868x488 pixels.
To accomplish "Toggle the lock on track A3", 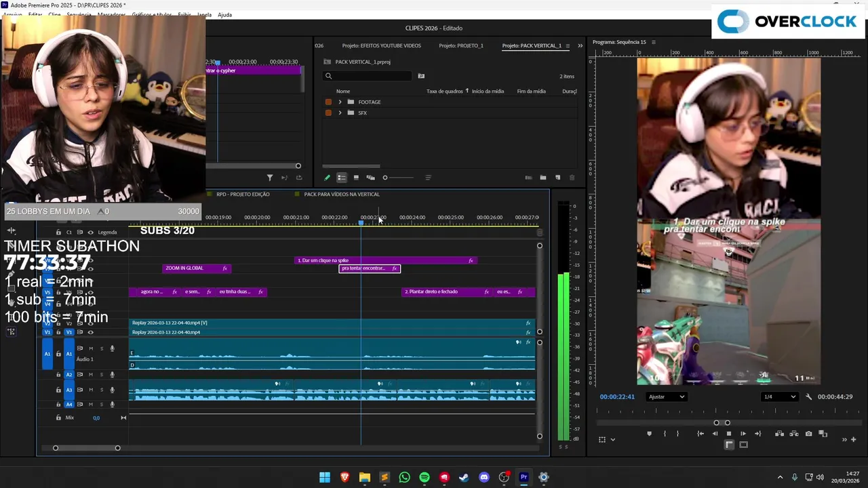I will click(58, 390).
